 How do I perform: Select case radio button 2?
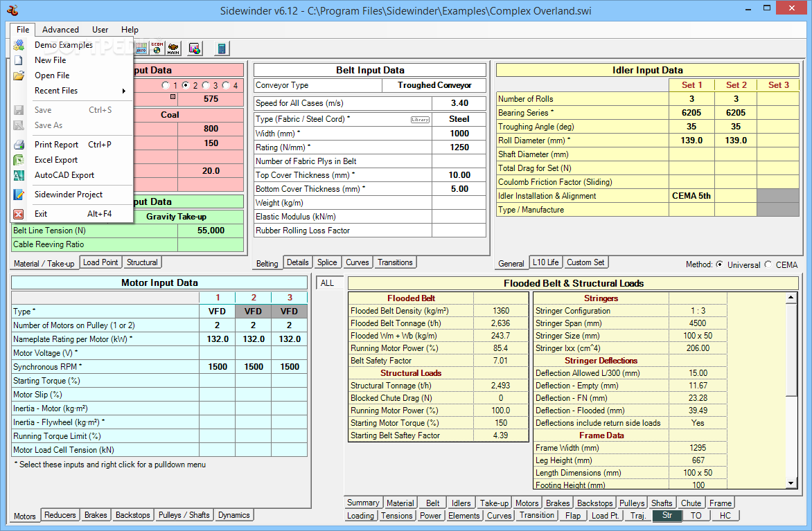point(186,85)
